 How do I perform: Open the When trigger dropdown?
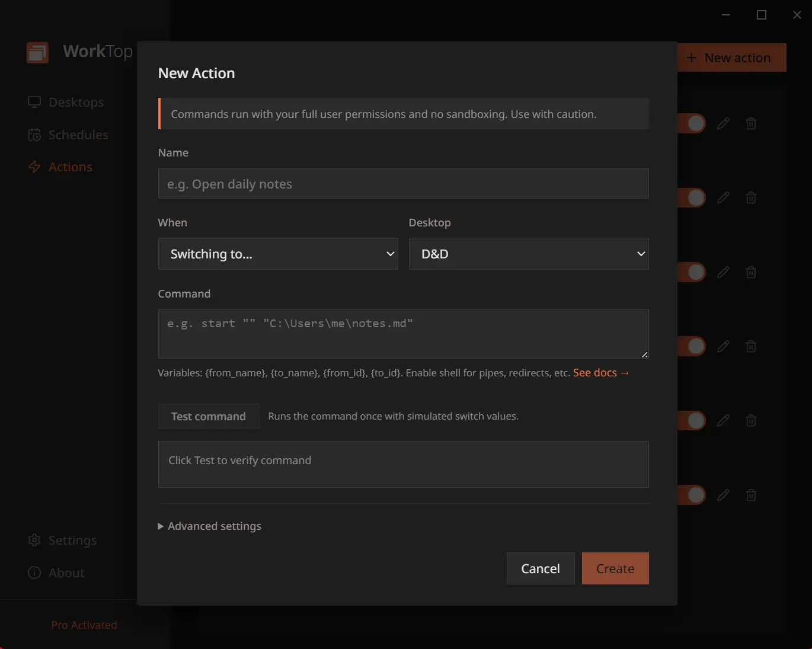point(278,254)
